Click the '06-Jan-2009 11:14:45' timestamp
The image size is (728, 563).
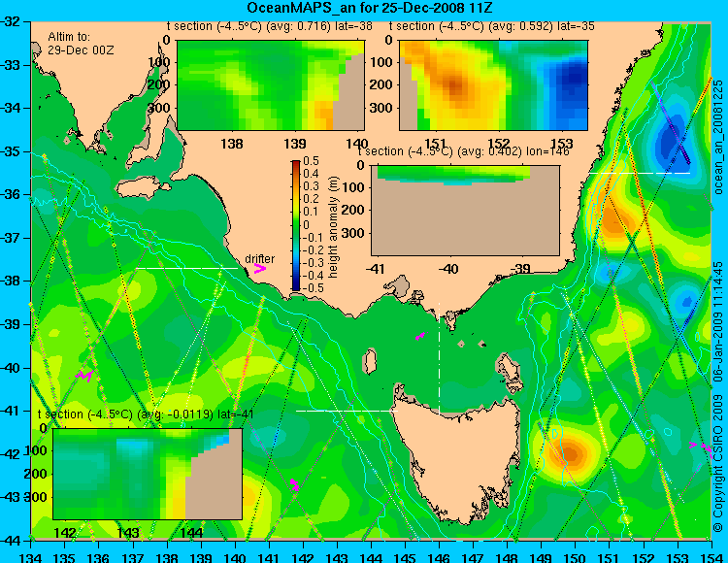coord(717,320)
